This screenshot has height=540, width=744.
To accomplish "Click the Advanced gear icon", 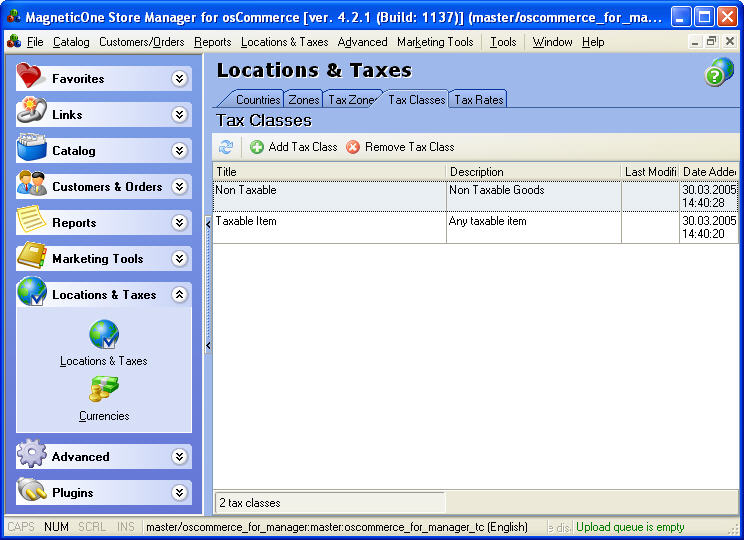I will pos(31,453).
